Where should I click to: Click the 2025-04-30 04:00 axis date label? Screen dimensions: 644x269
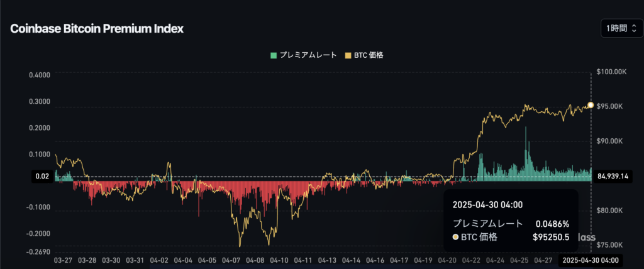589,260
